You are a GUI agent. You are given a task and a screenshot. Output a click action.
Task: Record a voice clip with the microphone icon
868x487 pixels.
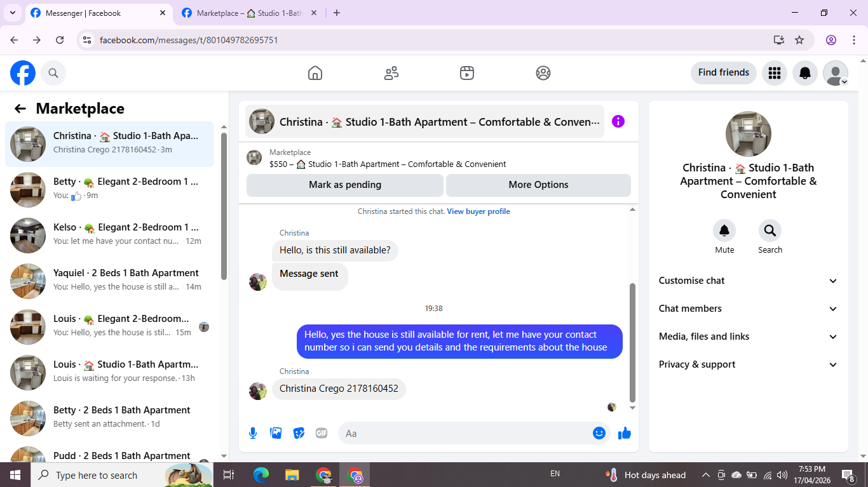pyautogui.click(x=253, y=433)
